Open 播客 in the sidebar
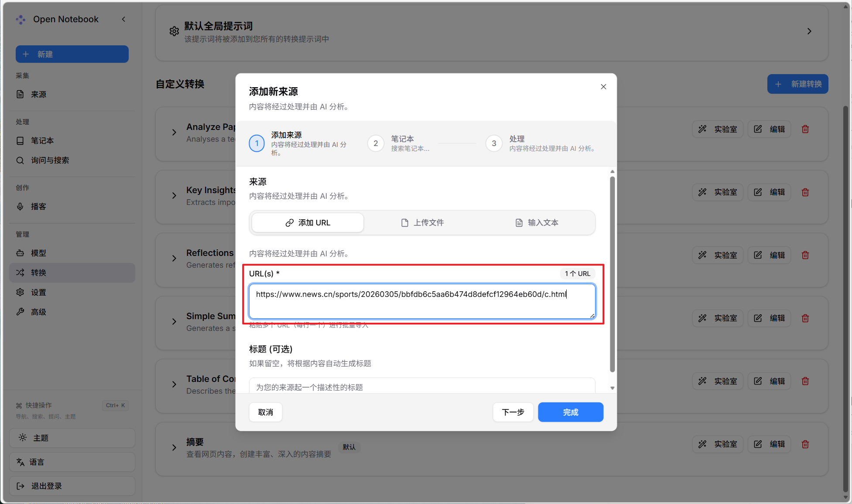Viewport: 852px width, 504px height. 38,207
